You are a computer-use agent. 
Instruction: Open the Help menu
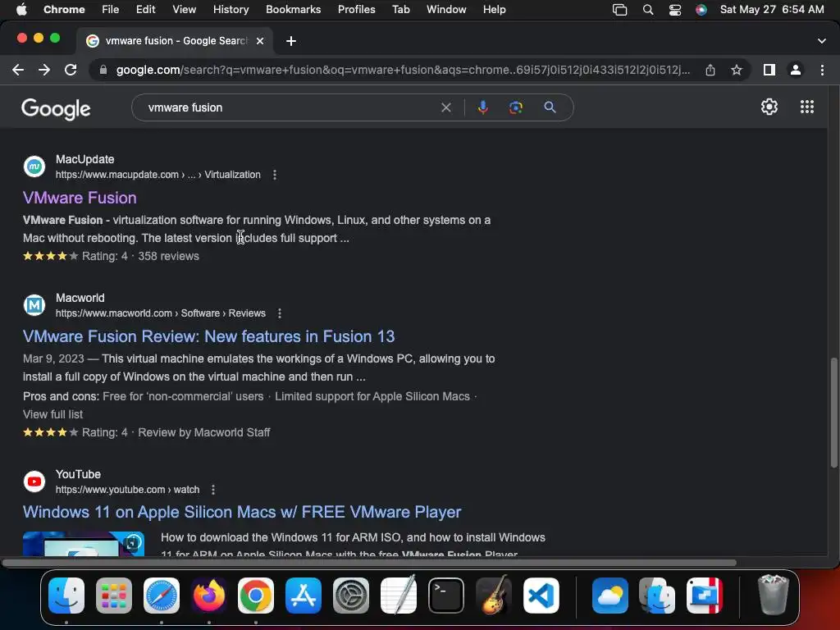pyautogui.click(x=494, y=10)
